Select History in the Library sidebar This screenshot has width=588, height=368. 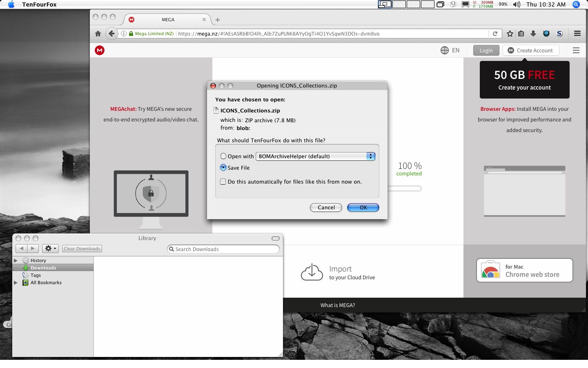[38, 260]
